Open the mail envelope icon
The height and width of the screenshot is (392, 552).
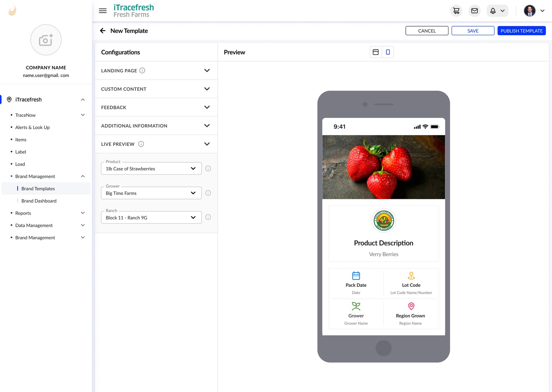coord(475,11)
